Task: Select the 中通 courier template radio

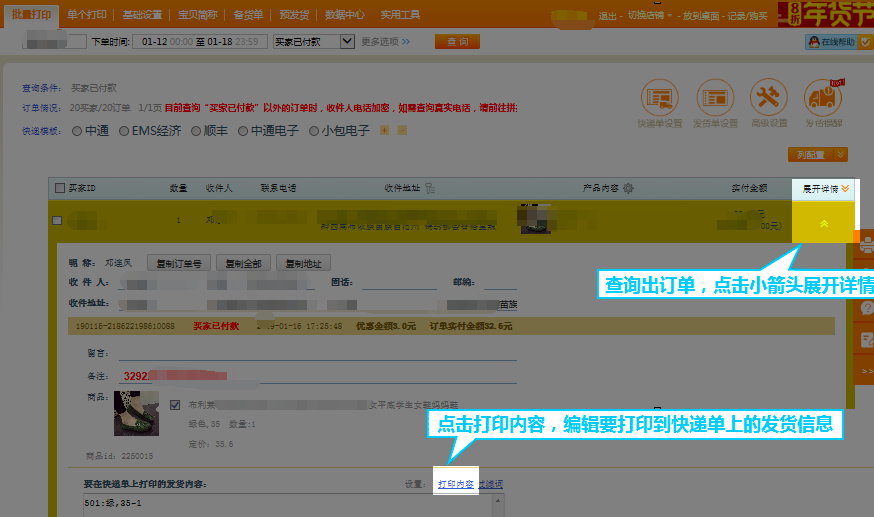Action: pyautogui.click(x=76, y=130)
